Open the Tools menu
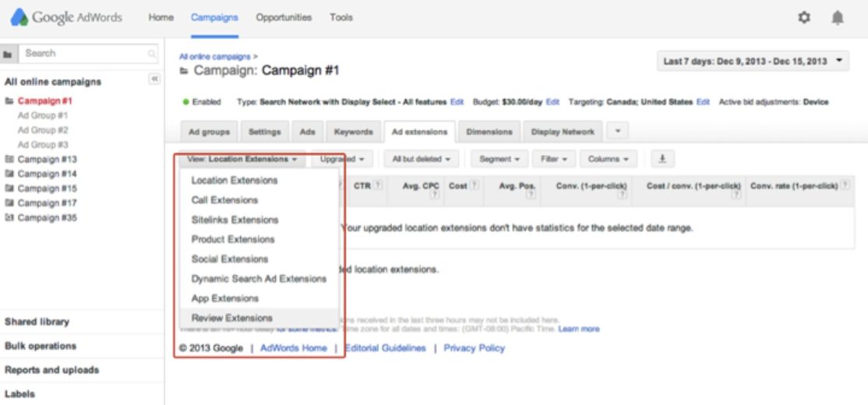 341,18
